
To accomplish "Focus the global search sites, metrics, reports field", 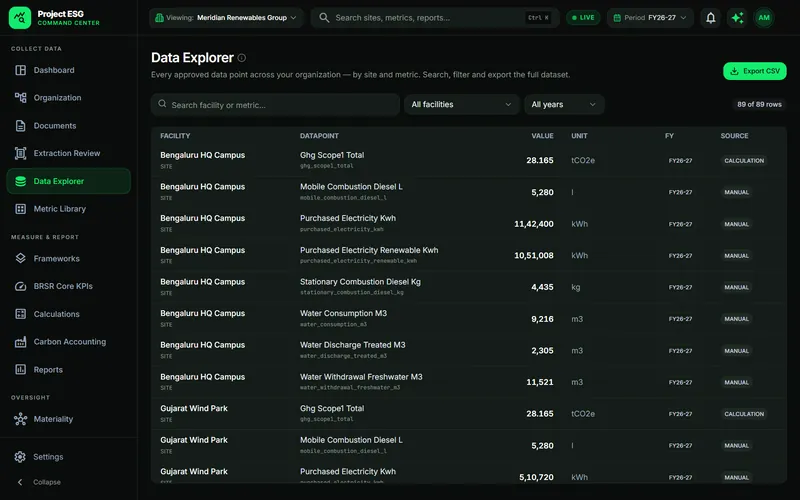I will [435, 18].
